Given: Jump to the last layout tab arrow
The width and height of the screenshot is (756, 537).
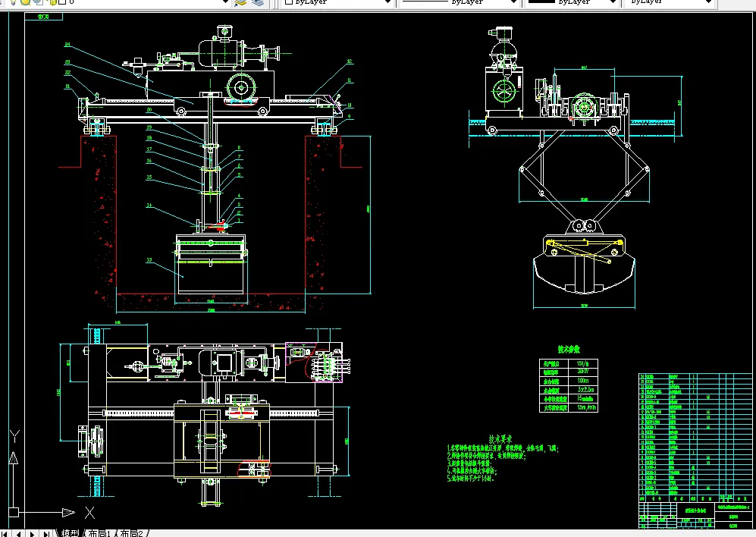Looking at the screenshot, I should point(46,534).
